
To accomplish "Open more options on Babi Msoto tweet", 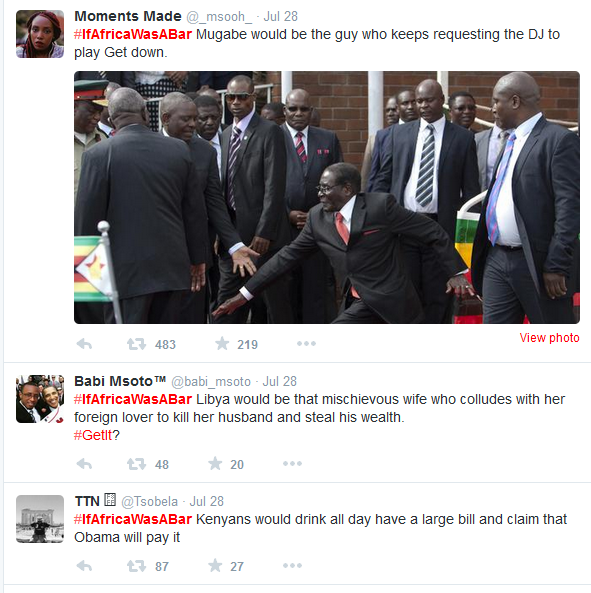I will (x=292, y=463).
